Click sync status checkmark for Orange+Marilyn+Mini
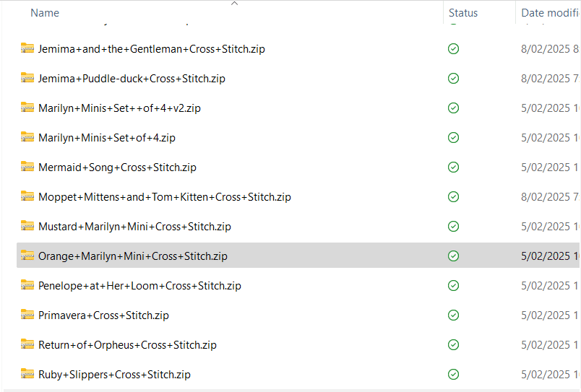Viewport: 581px width, 392px height. [453, 256]
